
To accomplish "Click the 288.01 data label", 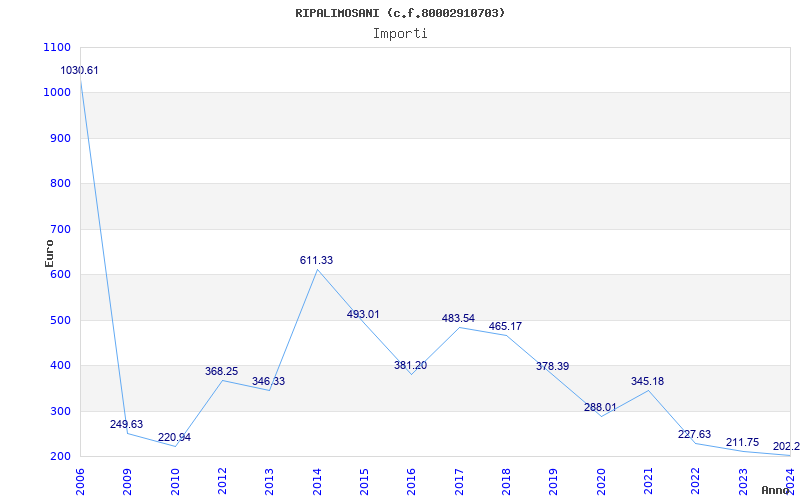I will click(600, 407).
